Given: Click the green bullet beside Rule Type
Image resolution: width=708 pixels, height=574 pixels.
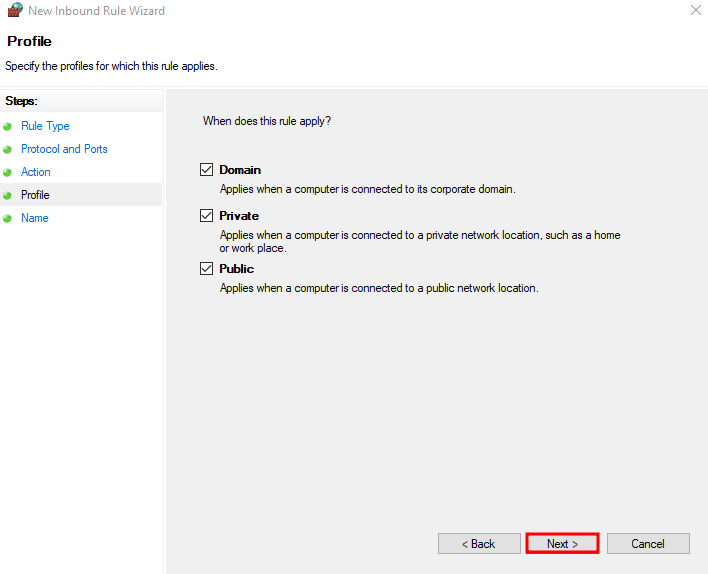Looking at the screenshot, I should click(x=8, y=127).
